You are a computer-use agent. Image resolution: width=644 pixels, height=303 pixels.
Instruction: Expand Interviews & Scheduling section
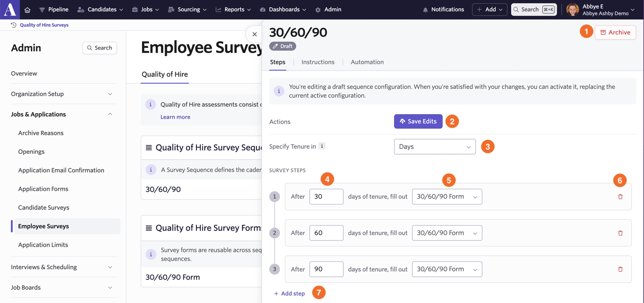[x=62, y=267]
